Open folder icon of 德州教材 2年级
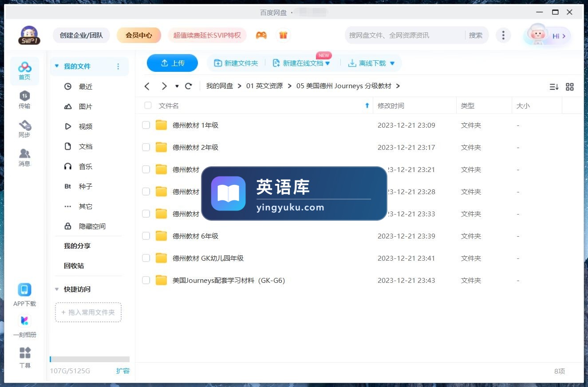The height and width of the screenshot is (387, 588). 161,147
